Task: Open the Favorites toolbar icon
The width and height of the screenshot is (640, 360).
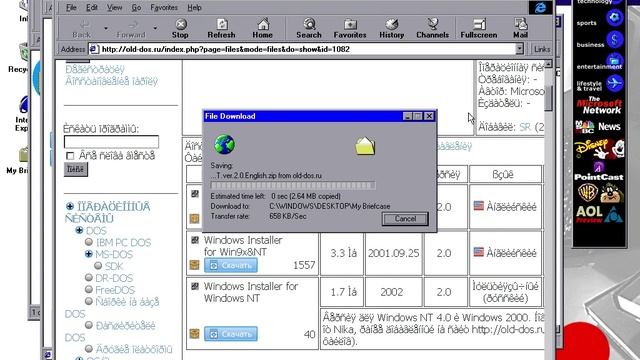Action: [350, 29]
